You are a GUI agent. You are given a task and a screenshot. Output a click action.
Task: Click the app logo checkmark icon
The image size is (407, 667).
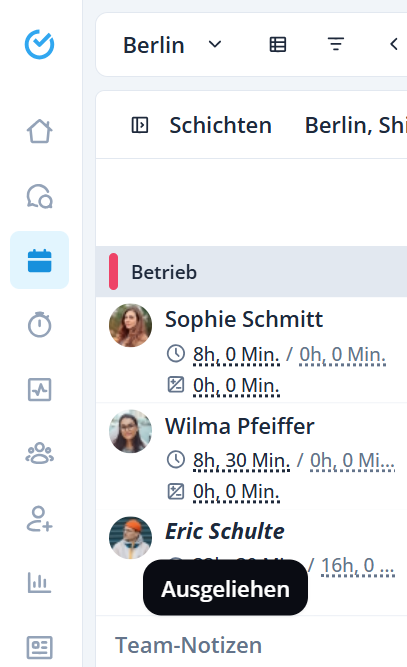click(40, 44)
